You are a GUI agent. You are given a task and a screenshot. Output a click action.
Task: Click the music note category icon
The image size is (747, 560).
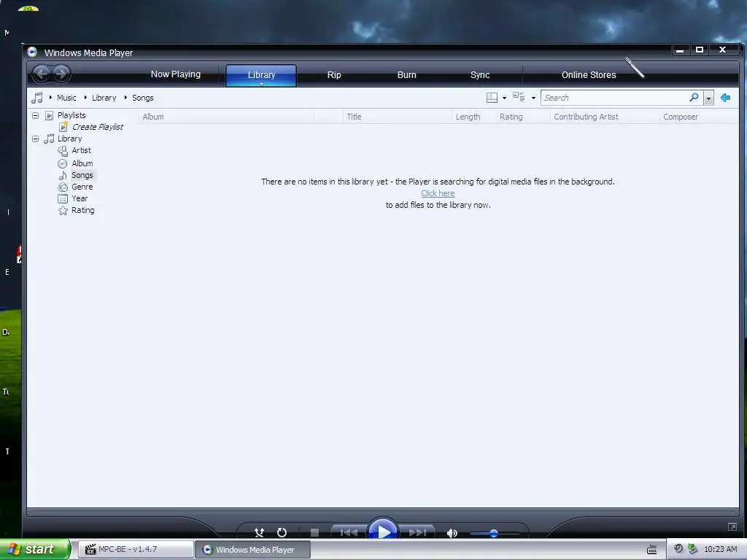tap(37, 98)
